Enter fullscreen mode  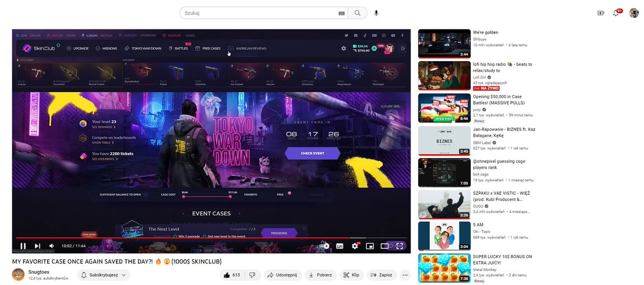click(x=399, y=246)
